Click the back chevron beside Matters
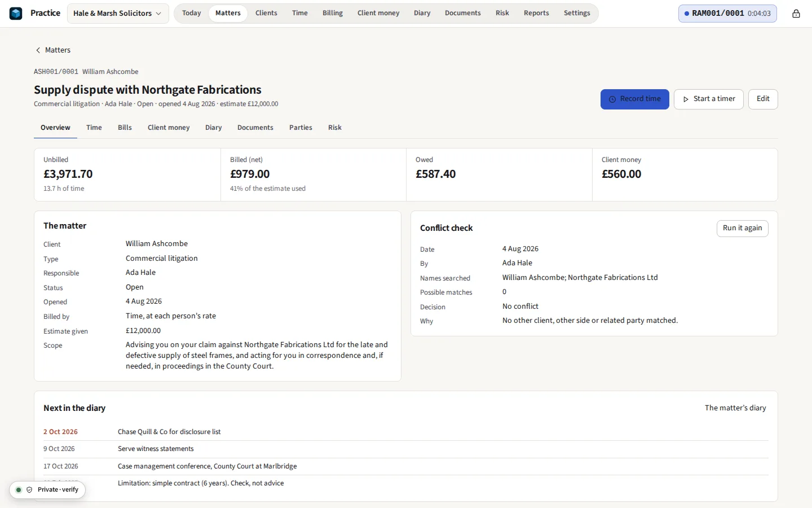812x508 pixels. pos(38,50)
